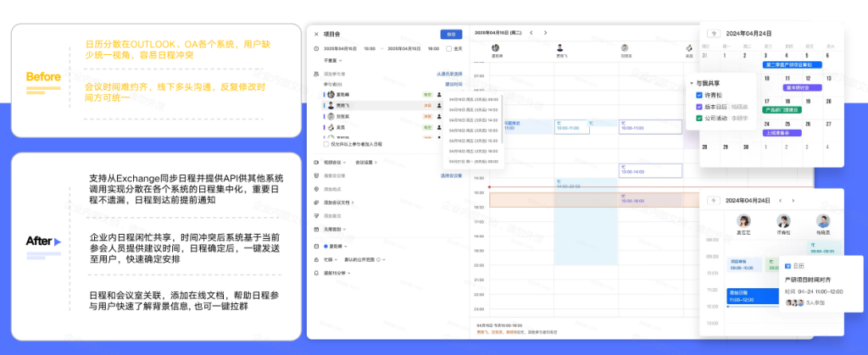Pick the suggested time slot ending 14:00
The image size is (868, 355).
[x=473, y=110]
